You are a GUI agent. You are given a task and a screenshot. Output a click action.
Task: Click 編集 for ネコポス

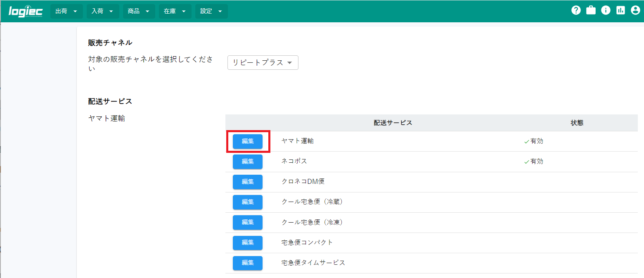pyautogui.click(x=248, y=162)
